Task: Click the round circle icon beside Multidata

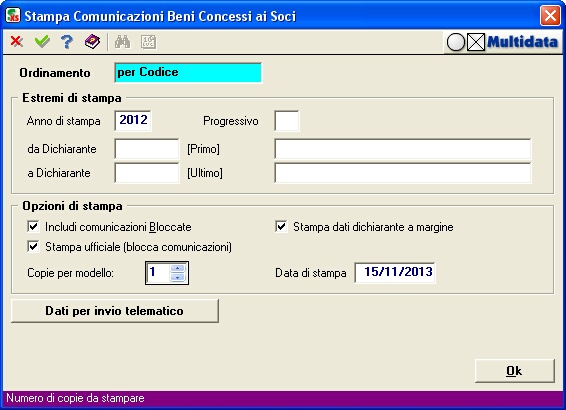Action: (x=456, y=42)
